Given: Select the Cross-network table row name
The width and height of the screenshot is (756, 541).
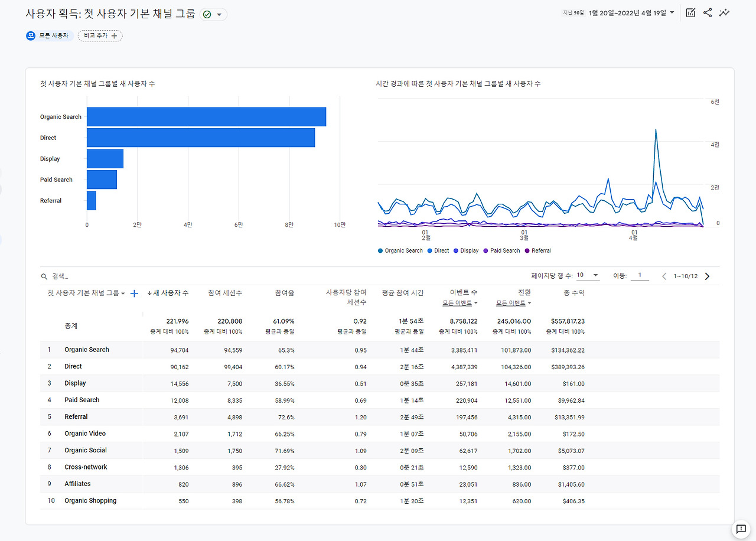Looking at the screenshot, I should click(86, 467).
